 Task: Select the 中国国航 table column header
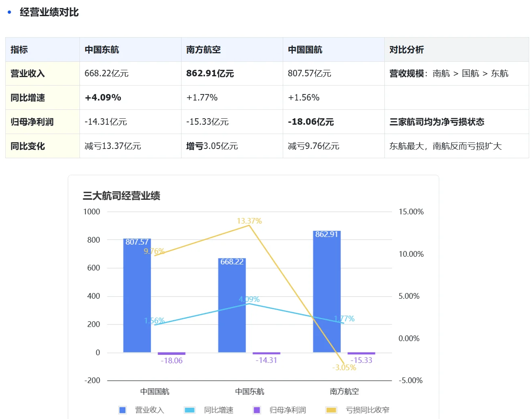tap(334, 50)
